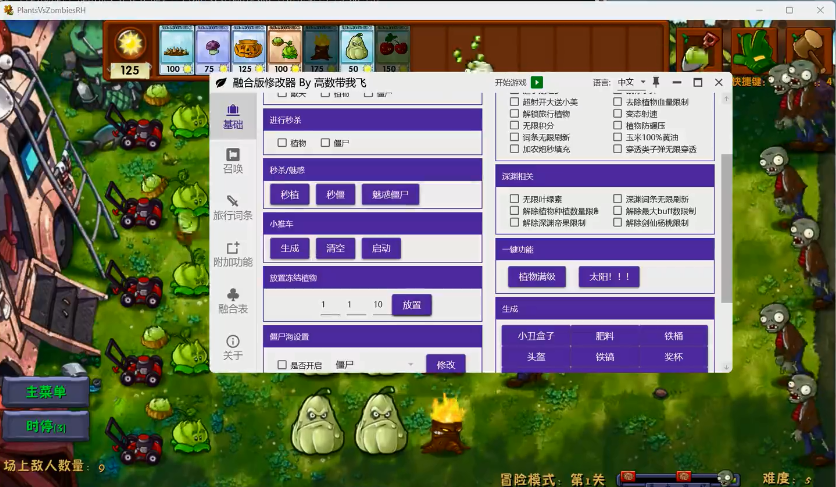The height and width of the screenshot is (487, 836).
Task: Open the game's 主菜单 button
Action: point(46,392)
